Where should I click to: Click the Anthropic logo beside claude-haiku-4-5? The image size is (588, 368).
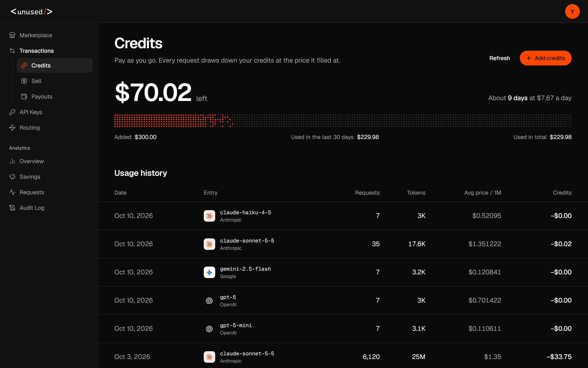(x=209, y=216)
